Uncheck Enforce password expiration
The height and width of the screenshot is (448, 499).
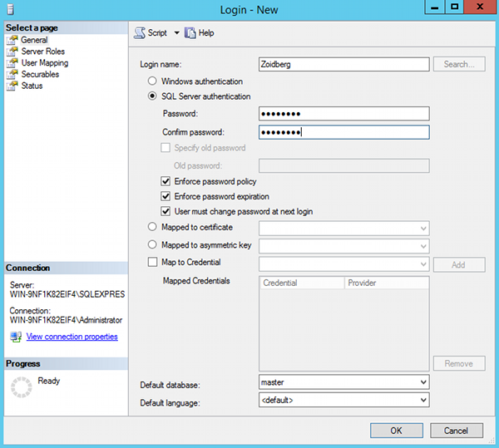pyautogui.click(x=166, y=196)
